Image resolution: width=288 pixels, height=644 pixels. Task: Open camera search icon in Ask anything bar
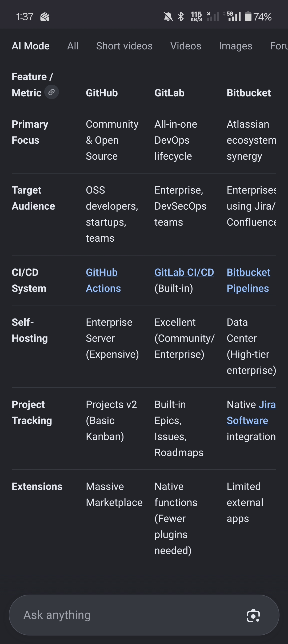pyautogui.click(x=253, y=616)
